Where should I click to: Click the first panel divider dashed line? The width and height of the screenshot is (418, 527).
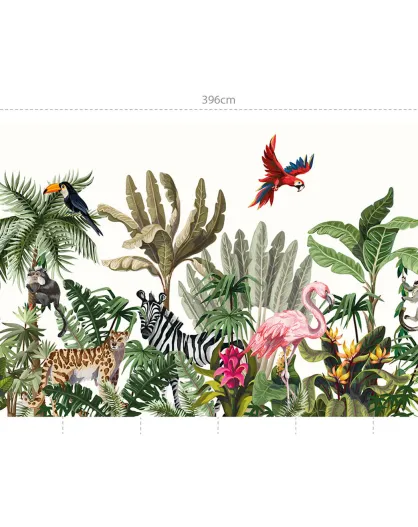pyautogui.click(x=62, y=425)
